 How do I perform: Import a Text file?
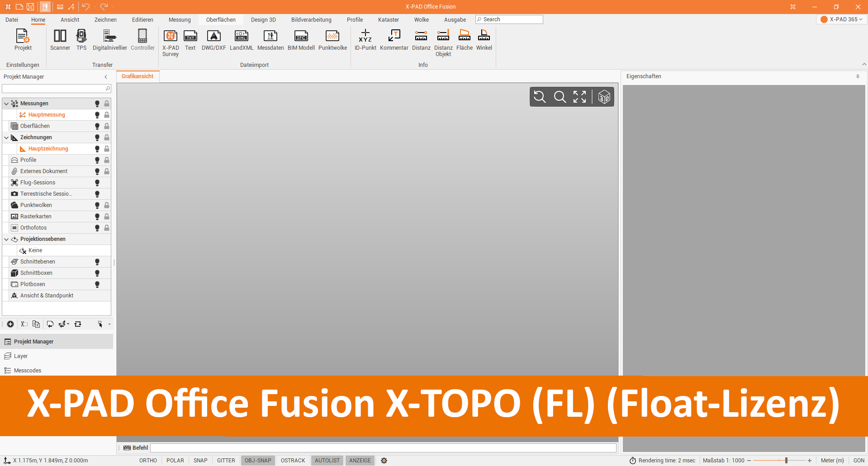coord(190,40)
